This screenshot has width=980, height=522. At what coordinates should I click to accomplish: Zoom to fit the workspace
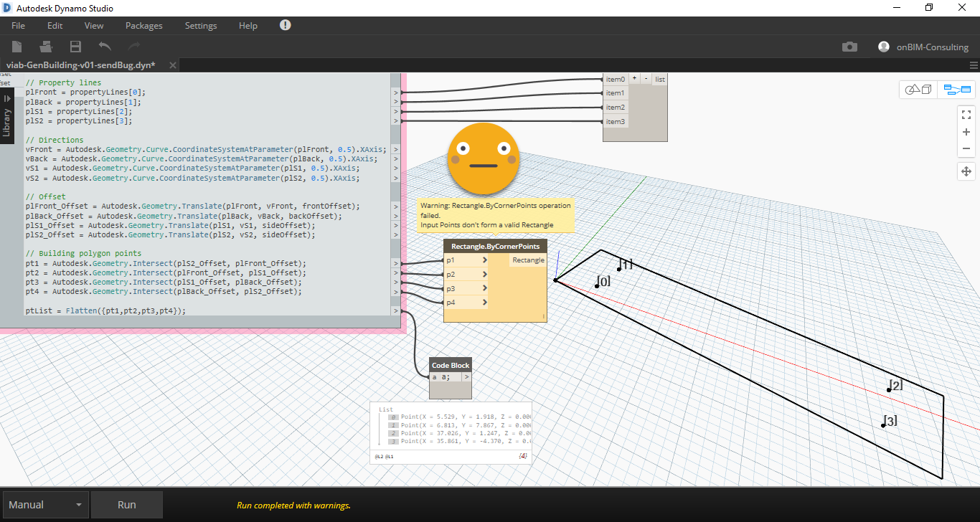coord(966,114)
